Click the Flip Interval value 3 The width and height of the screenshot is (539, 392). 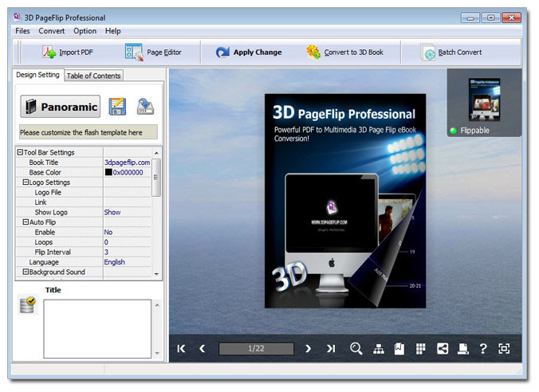(x=106, y=253)
